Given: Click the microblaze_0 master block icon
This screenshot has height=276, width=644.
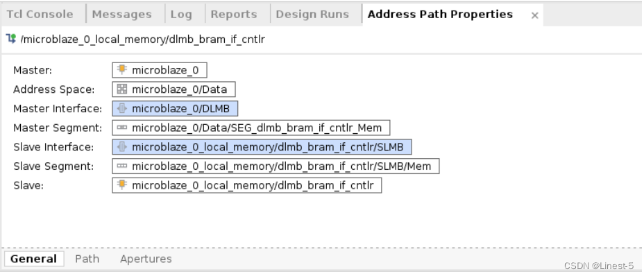Looking at the screenshot, I should click(x=121, y=69).
